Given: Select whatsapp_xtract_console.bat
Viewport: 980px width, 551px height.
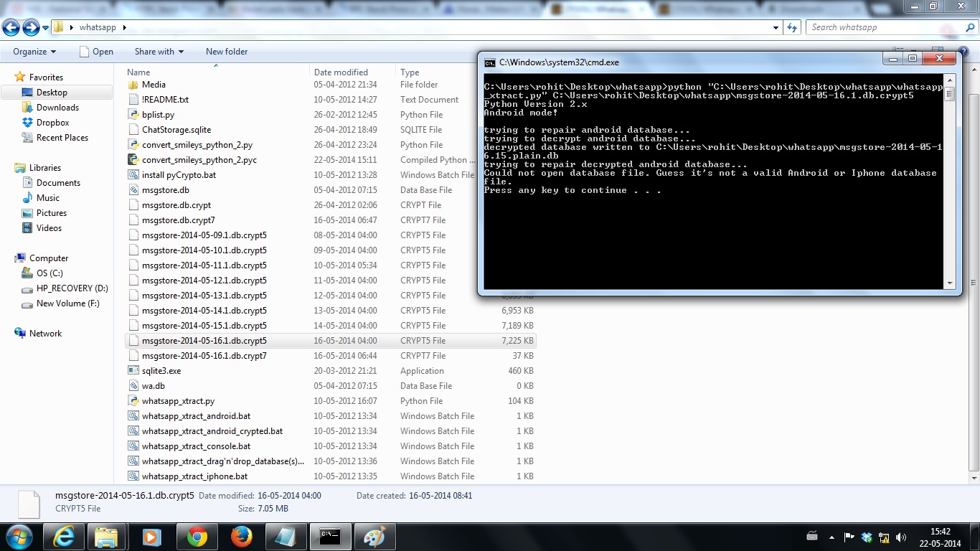Looking at the screenshot, I should (x=196, y=446).
